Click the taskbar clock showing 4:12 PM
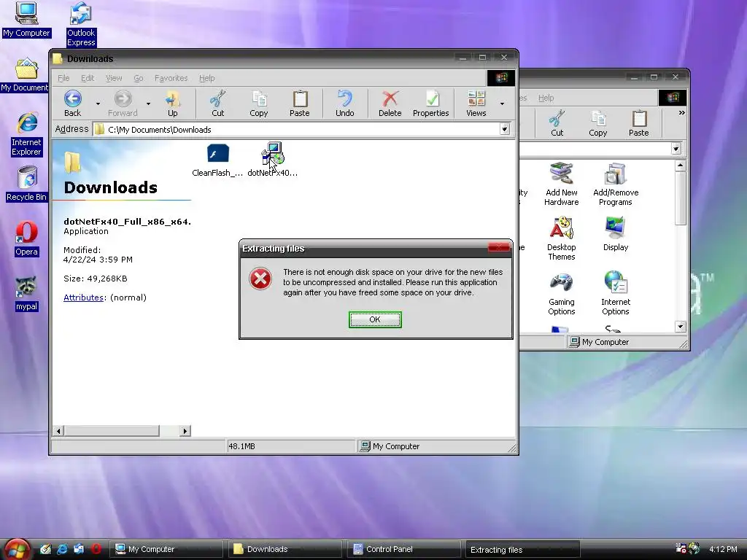The height and width of the screenshot is (560, 747). pos(723,549)
